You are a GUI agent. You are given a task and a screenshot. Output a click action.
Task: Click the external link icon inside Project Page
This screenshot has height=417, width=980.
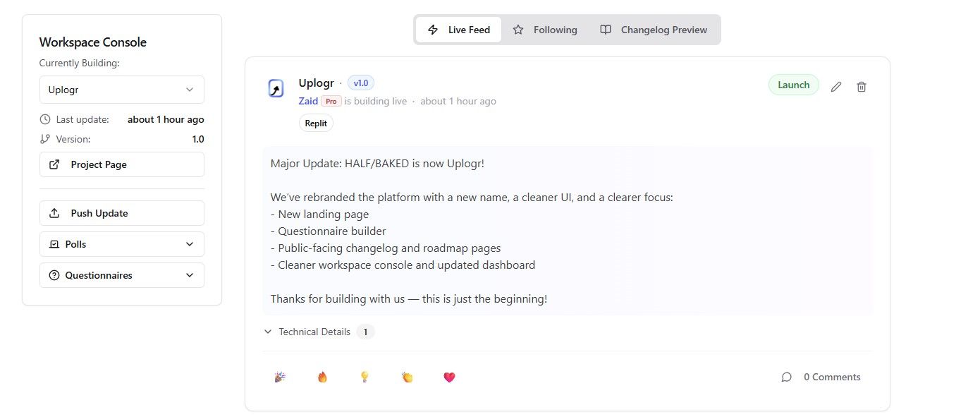click(x=54, y=164)
